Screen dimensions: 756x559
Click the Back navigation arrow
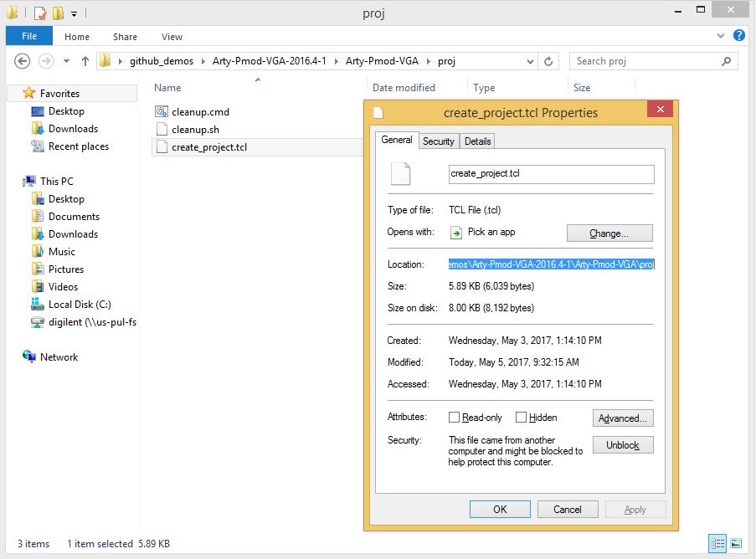pos(22,61)
